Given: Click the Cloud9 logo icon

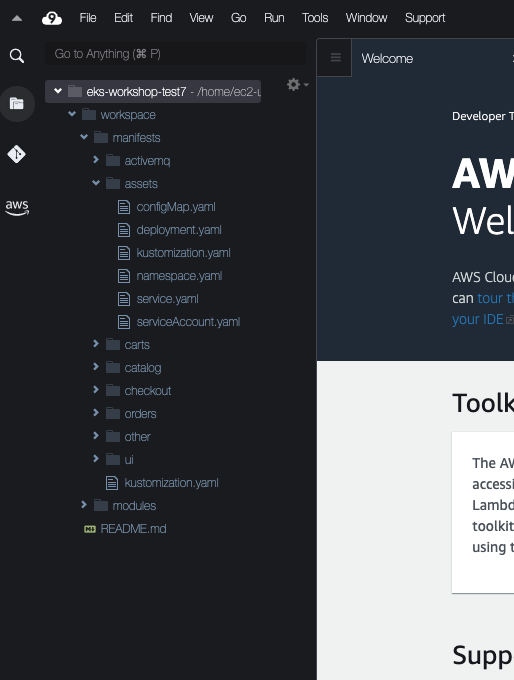Looking at the screenshot, I should pos(52,18).
